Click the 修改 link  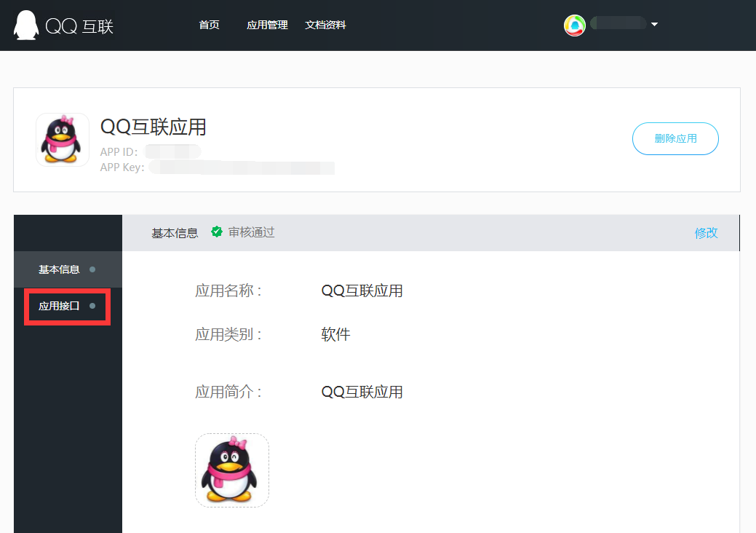click(x=706, y=233)
